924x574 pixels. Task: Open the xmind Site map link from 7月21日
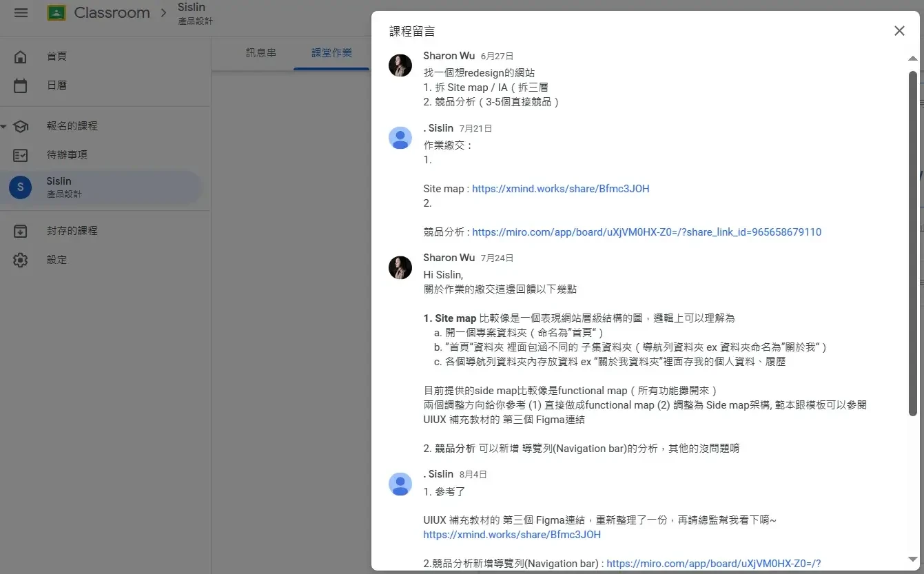[x=560, y=189]
